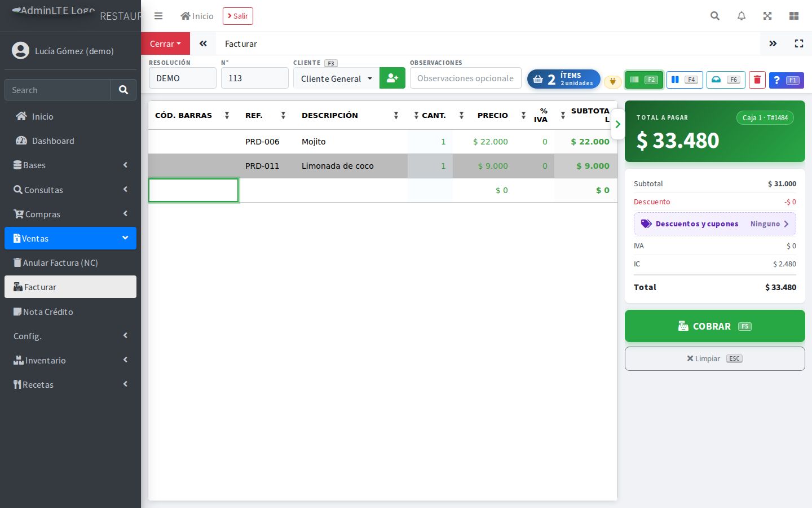Focus the Observaciones opcionales field
Viewport: 812px width, 508px height.
coord(466,78)
